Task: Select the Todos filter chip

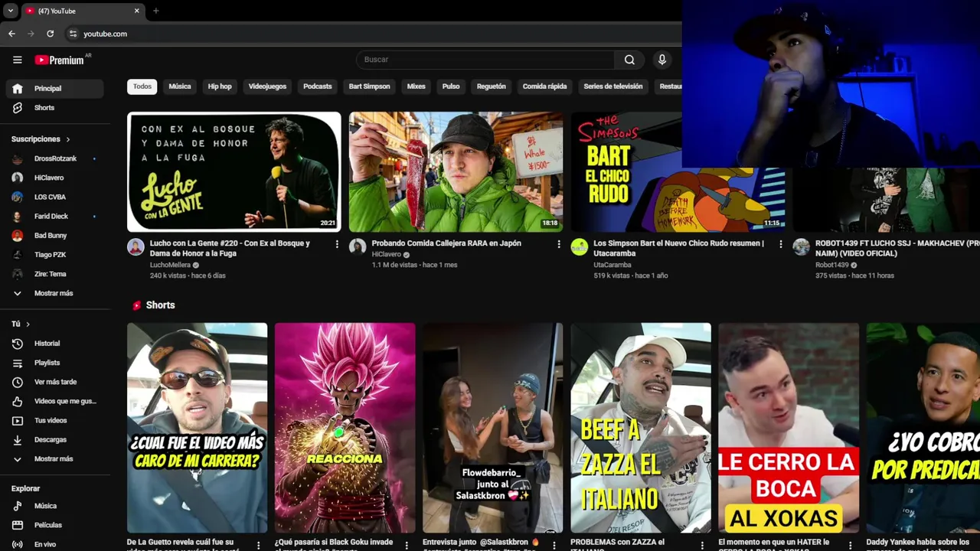Action: tap(142, 86)
